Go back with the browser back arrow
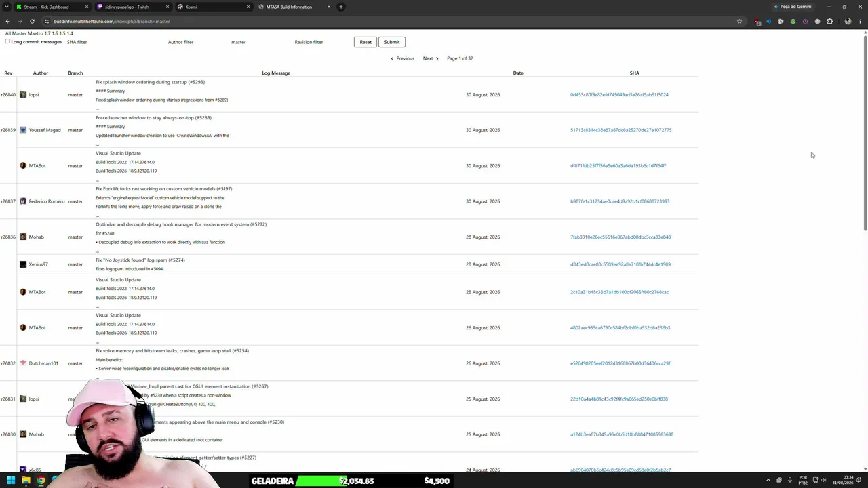The image size is (868, 488). click(7, 21)
